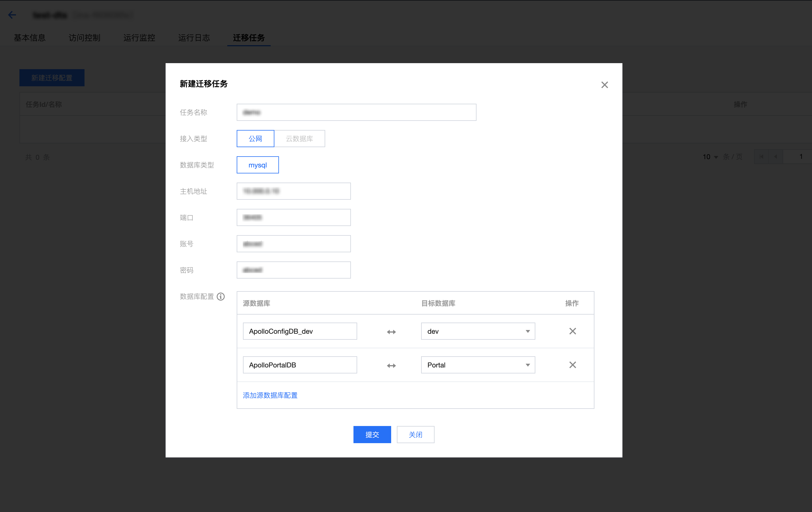This screenshot has height=512, width=812.
Task: Click the 提交 submit button
Action: click(x=372, y=434)
